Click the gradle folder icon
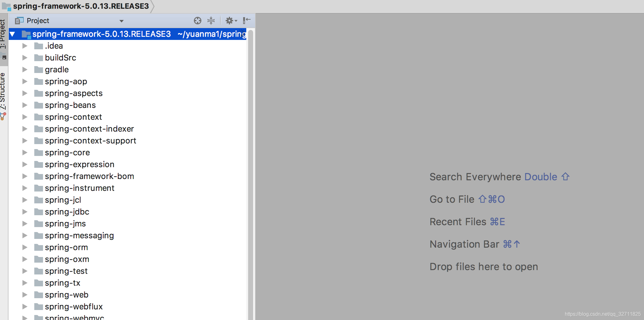The image size is (644, 320). (x=39, y=70)
